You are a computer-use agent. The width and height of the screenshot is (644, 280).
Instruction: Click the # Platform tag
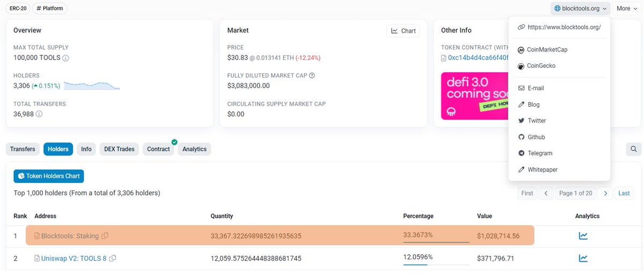click(x=50, y=9)
